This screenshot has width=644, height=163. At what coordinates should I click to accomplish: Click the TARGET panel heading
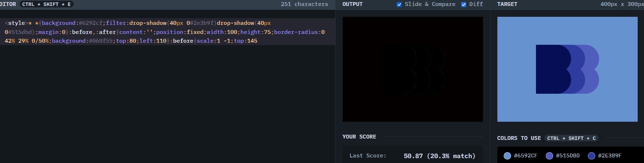507,4
